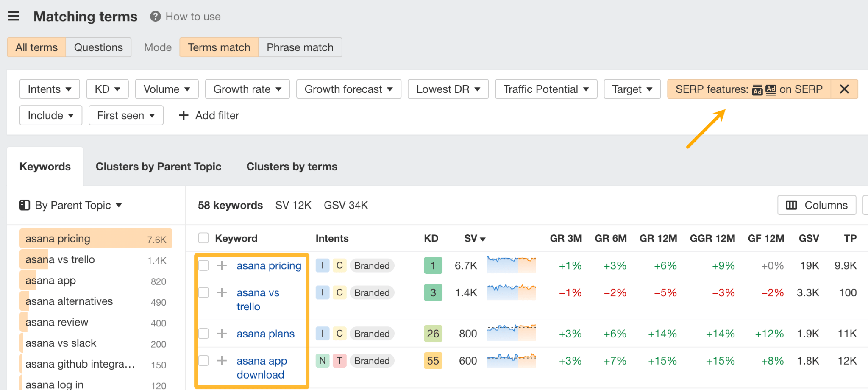Click the plus icon beside 'asana pricing'
868x390 pixels.
221,265
